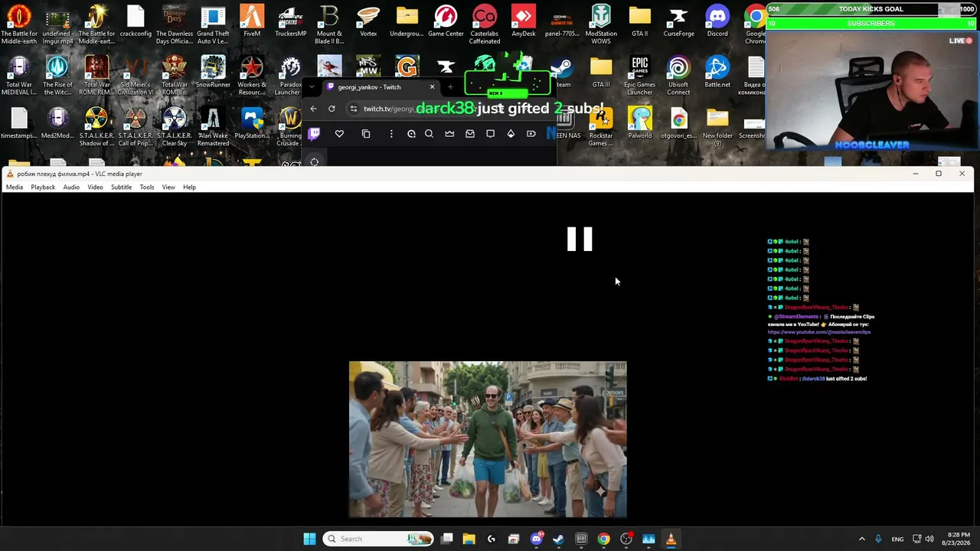The width and height of the screenshot is (980, 551).
Task: Click the microphone icon in system tray
Action: 878,539
